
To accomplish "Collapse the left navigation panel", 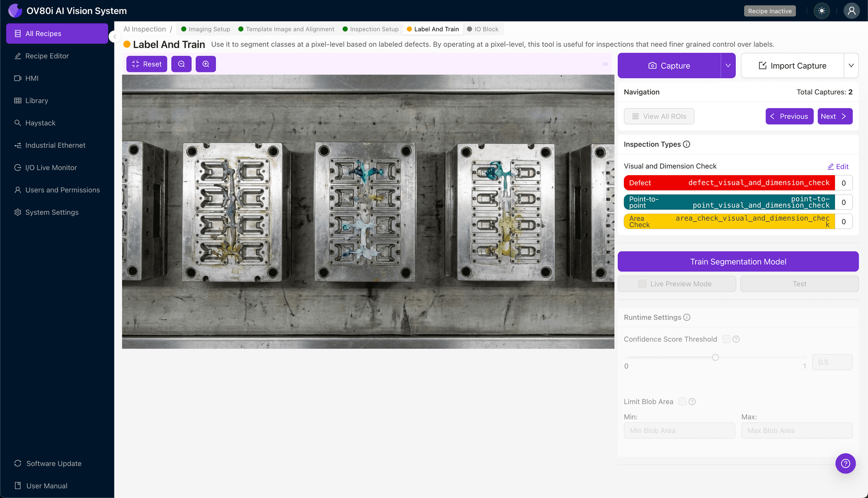I will pos(114,36).
